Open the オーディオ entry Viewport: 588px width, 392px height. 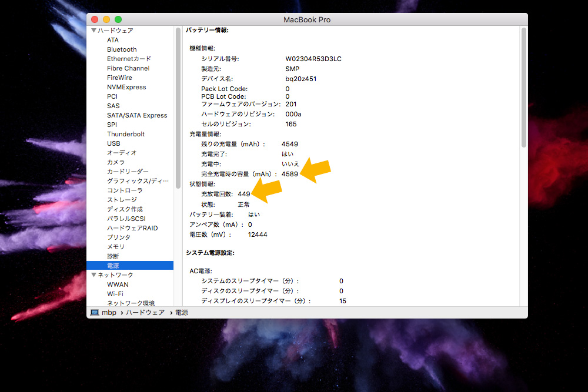[122, 153]
